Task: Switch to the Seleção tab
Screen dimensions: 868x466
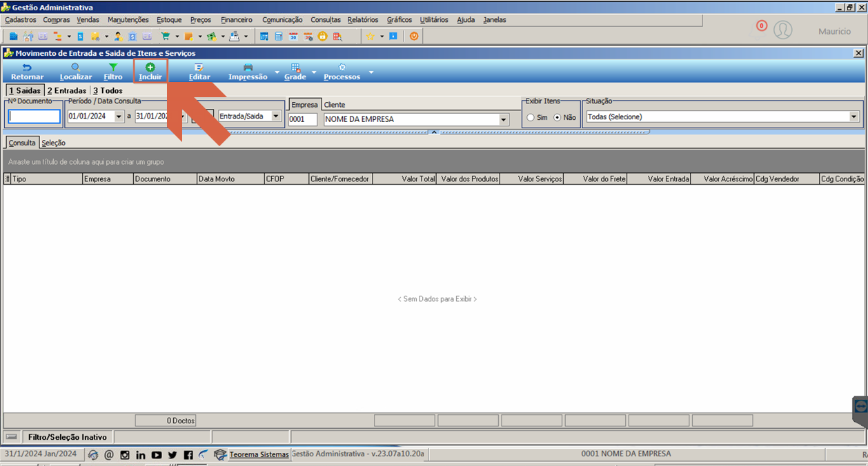Action: (x=53, y=143)
